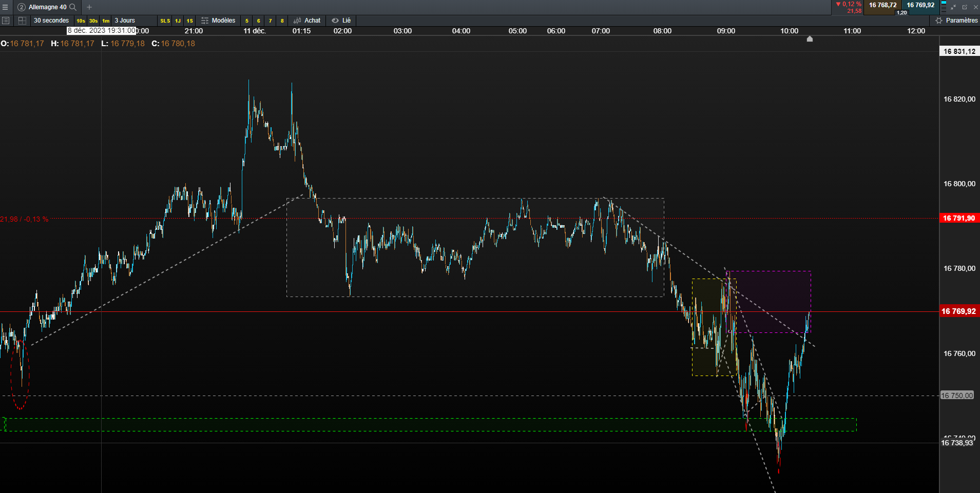
Task: Click the 16 820,00 price axis label
Action: [959, 99]
